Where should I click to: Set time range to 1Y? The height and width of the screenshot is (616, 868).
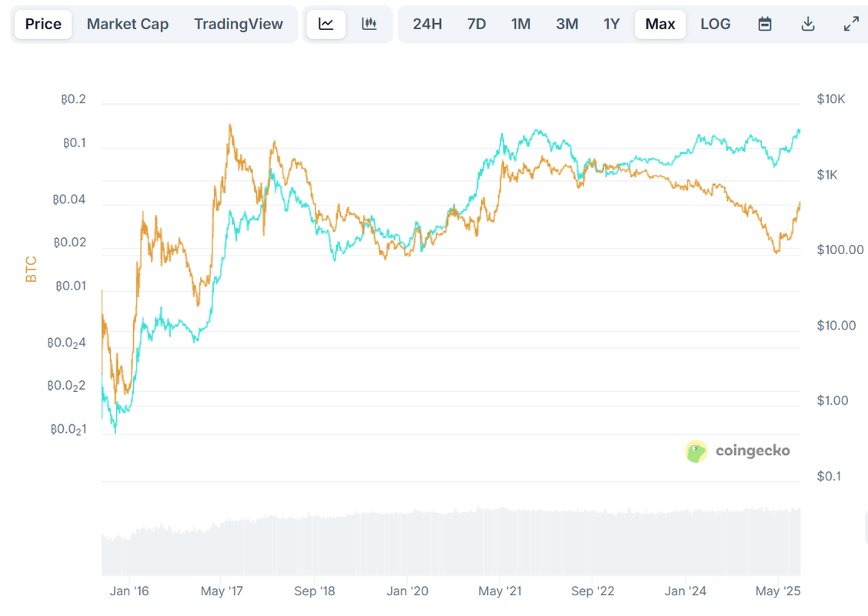[x=611, y=25]
